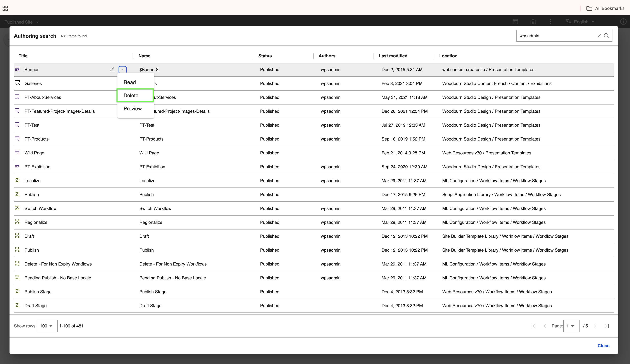Click into the wpsadmin search input

(555, 36)
